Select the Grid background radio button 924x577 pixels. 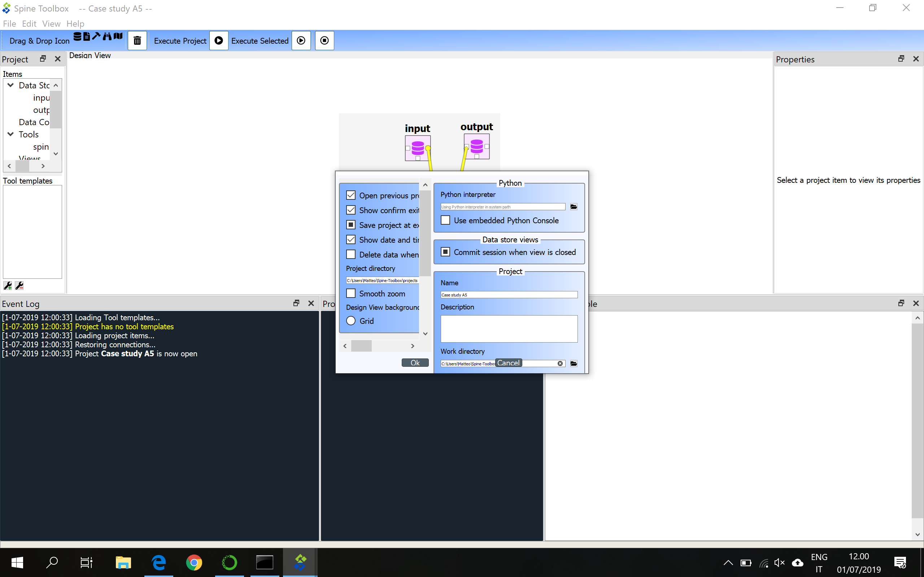[x=351, y=321]
